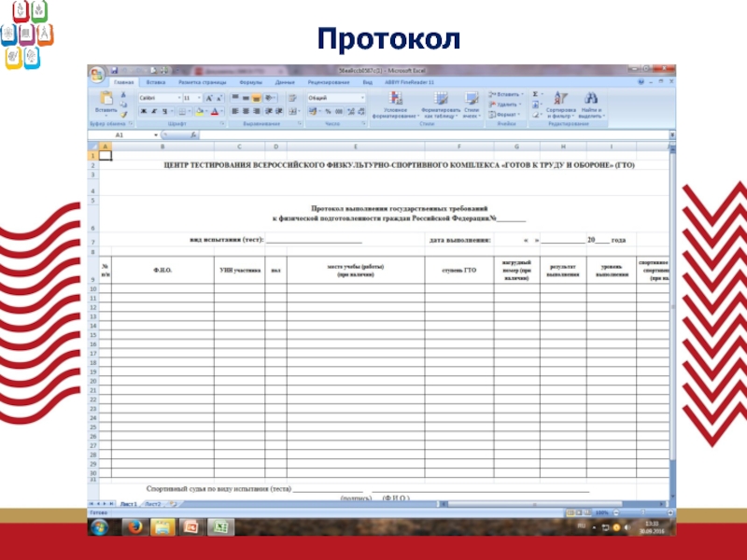The image size is (747, 560).
Task: Expand the number format dropdown (Общий)
Action: pos(336,97)
